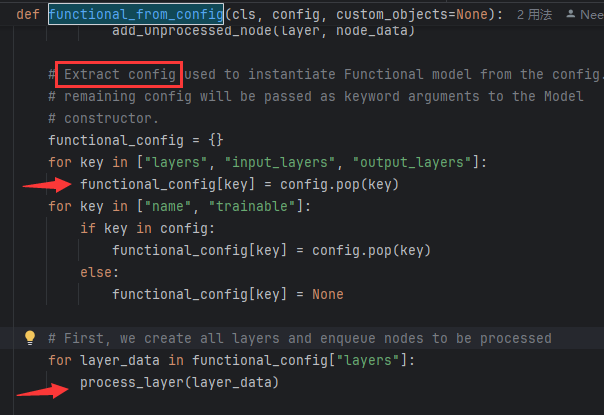
Task: Click the def keyword in sticky header
Action: tap(28, 15)
